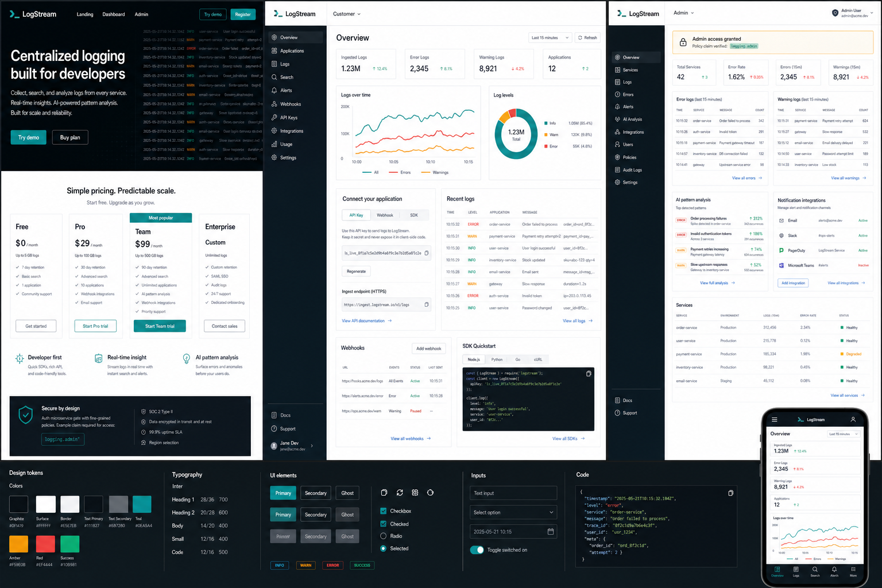This screenshot has width=882, height=588.
Task: Tap profile icon on mobile mockup
Action: [853, 419]
